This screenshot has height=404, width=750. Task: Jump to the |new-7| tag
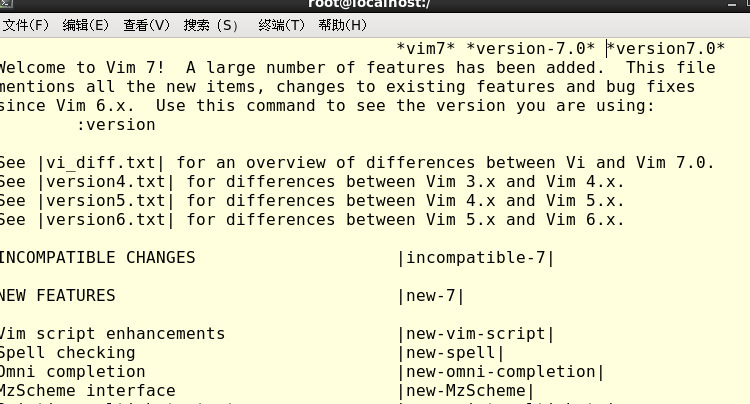430,296
